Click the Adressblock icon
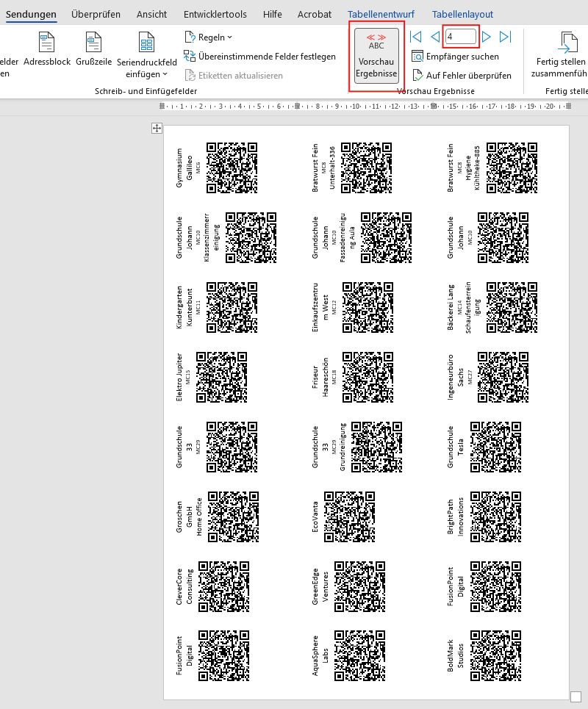Screen dimensions: 588x709 click(x=46, y=43)
